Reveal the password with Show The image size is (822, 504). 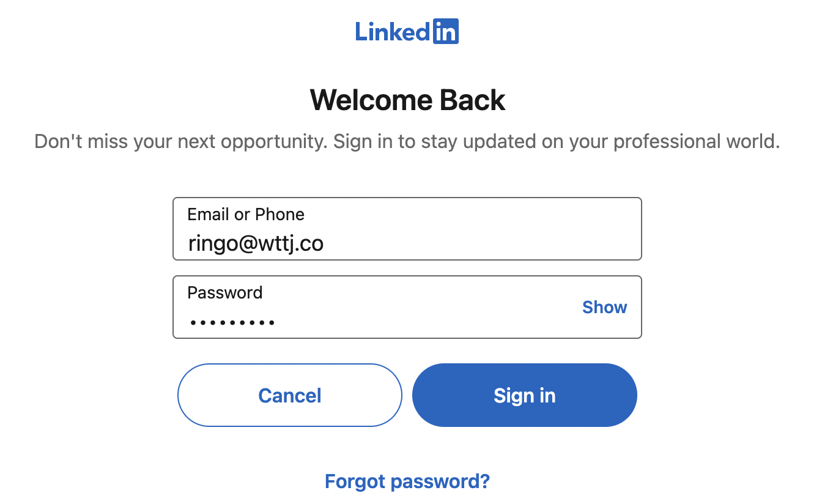pyautogui.click(x=604, y=307)
